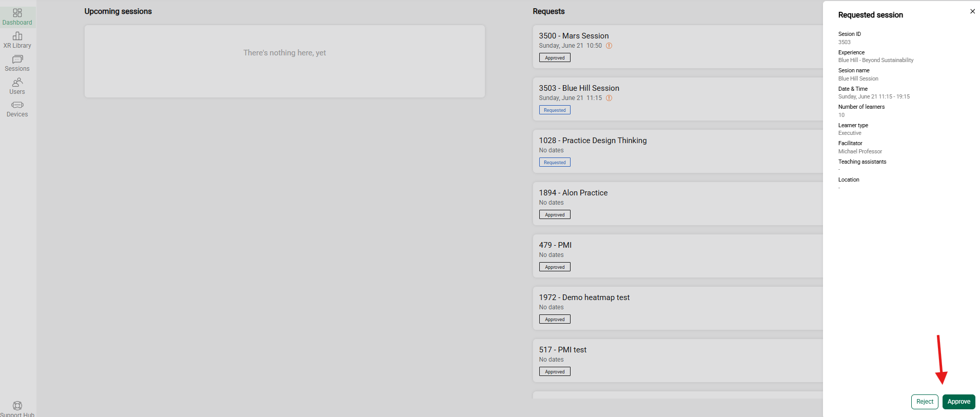This screenshot has height=417, width=980.
Task: Open the 479 - PMI request
Action: (677, 256)
